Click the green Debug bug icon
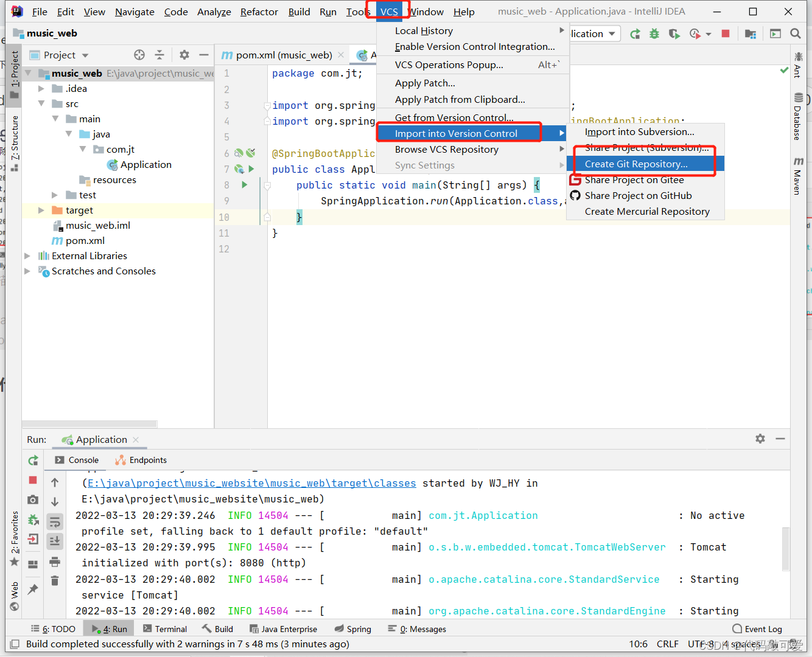This screenshot has height=657, width=812. pos(654,34)
